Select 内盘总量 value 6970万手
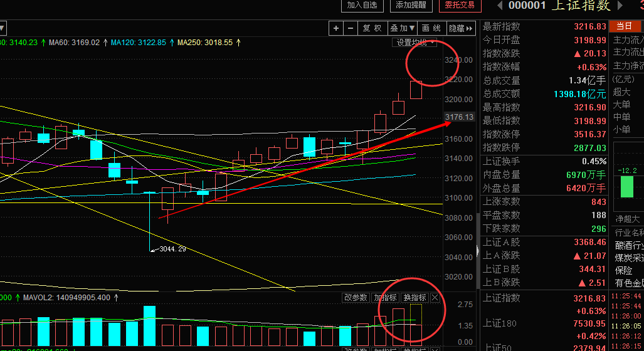 (x=586, y=175)
